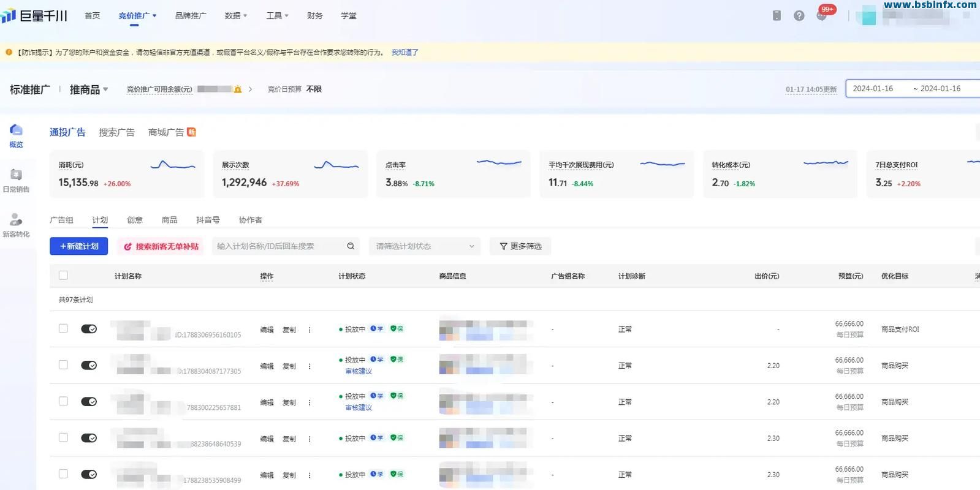Click the magnifier icon in the plan search box
The image size is (980, 490).
(x=351, y=246)
